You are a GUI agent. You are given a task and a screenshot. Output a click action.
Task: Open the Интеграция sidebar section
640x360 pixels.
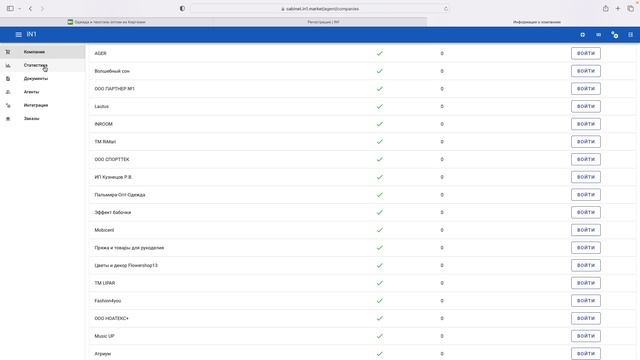click(42, 105)
